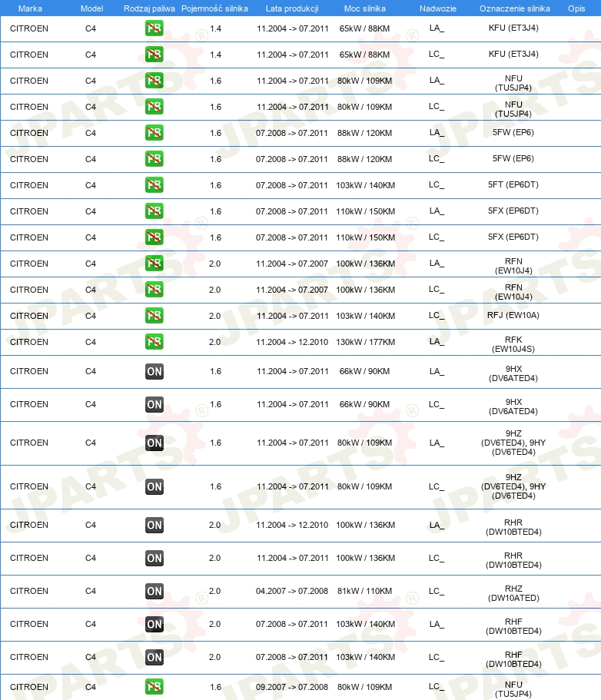Click the Lata produkcji column header

292,8
